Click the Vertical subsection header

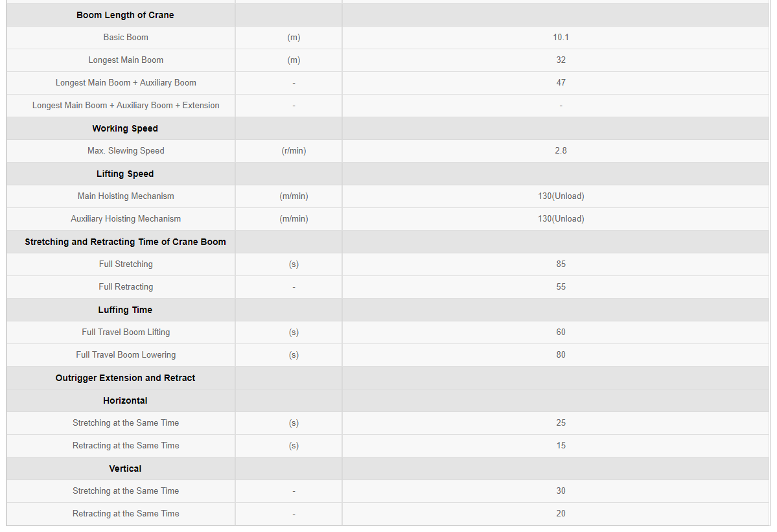tap(125, 468)
